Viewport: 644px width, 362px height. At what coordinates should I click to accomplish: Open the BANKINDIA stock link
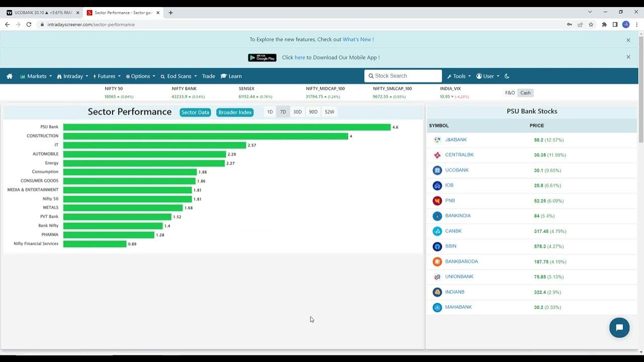pyautogui.click(x=458, y=216)
